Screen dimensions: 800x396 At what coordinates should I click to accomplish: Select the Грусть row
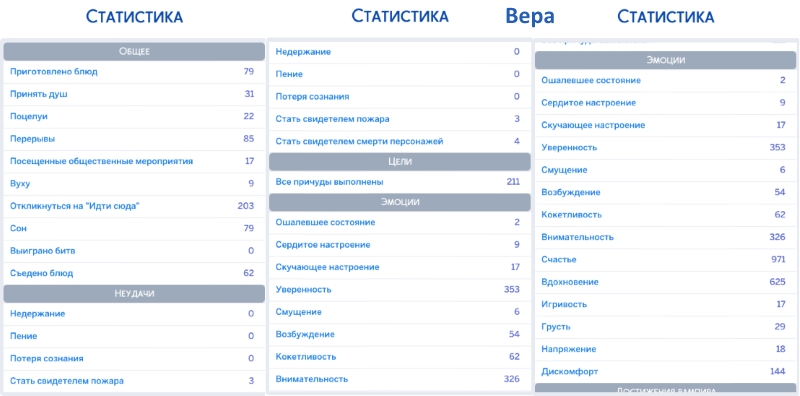(666, 327)
